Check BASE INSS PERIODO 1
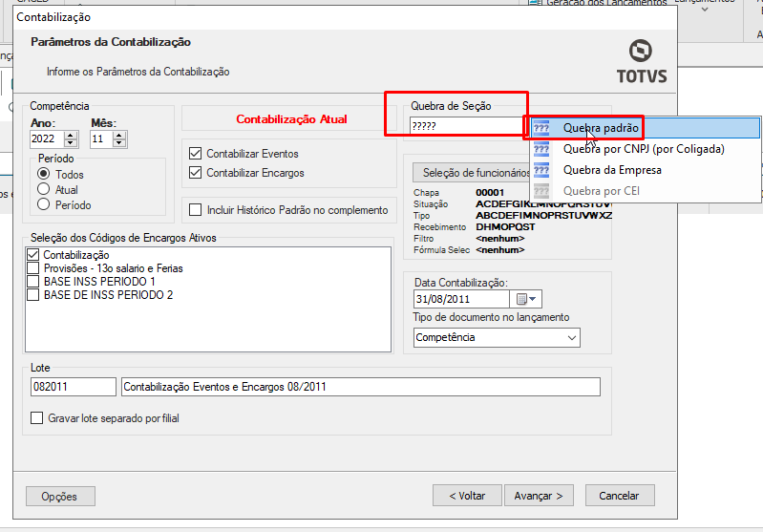Screen dimensions: 763x532 pos(33,282)
